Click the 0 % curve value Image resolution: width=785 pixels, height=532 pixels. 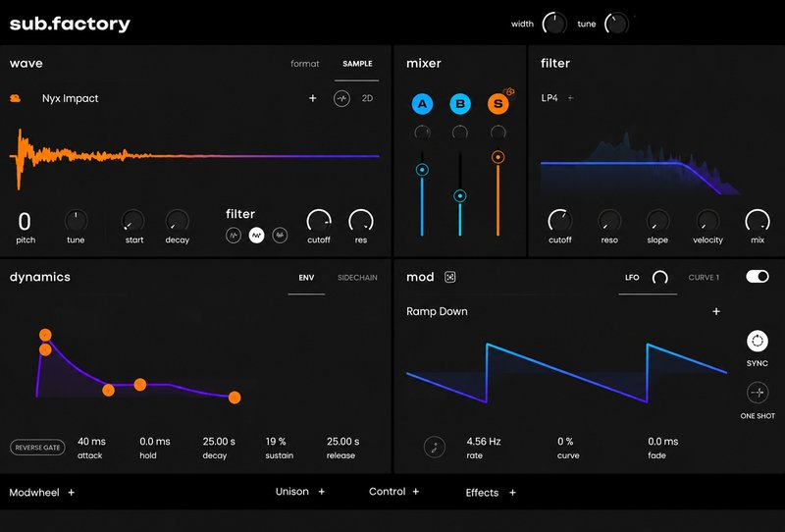566,442
